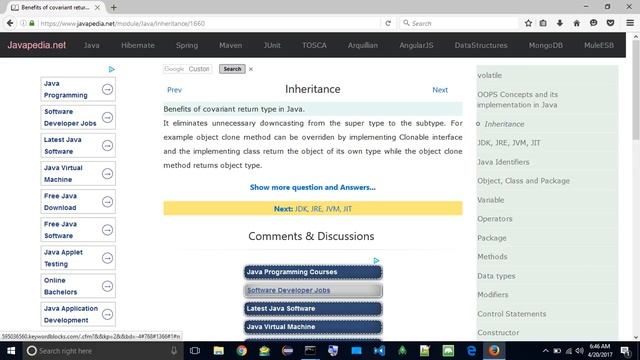The image size is (640, 360).
Task: Click Show more question and Answers
Action: 313,187
